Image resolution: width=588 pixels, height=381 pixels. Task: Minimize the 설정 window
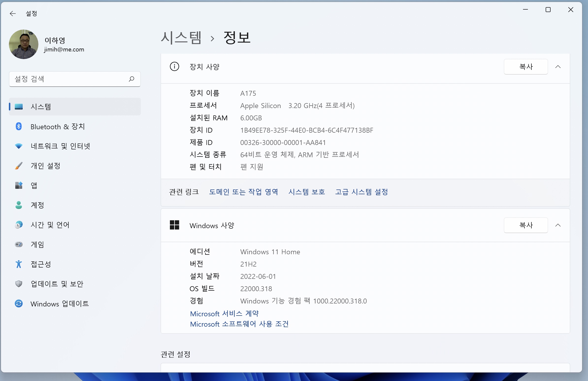[x=525, y=10]
